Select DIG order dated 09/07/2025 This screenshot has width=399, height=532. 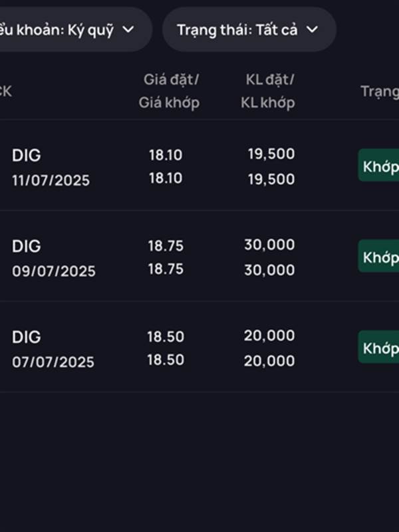[199, 256]
